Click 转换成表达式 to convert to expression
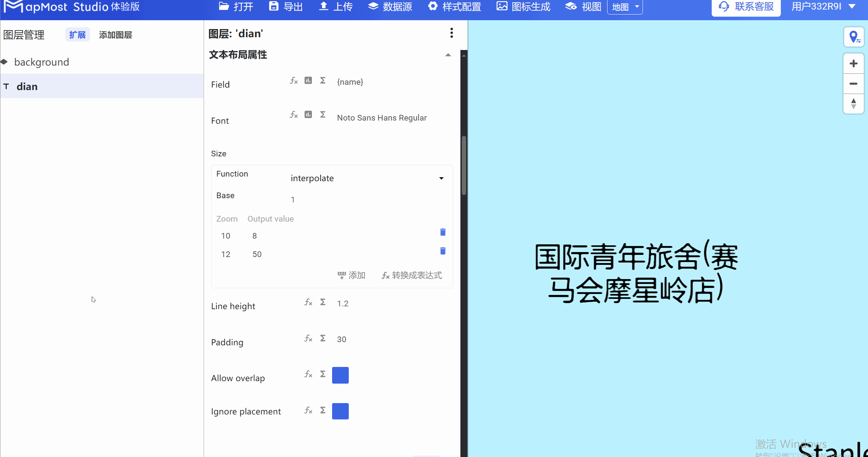868x457 pixels. point(411,275)
